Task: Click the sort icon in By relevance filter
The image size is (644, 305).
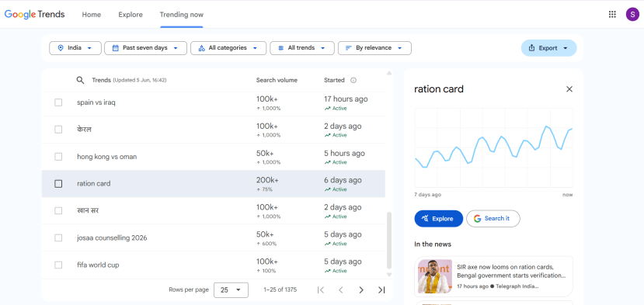Action: pos(349,48)
